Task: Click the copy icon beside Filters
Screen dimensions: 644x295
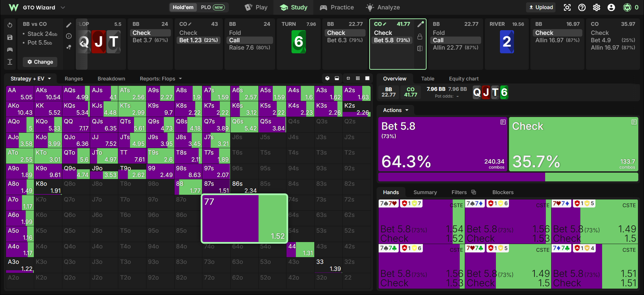Action: pos(473,192)
